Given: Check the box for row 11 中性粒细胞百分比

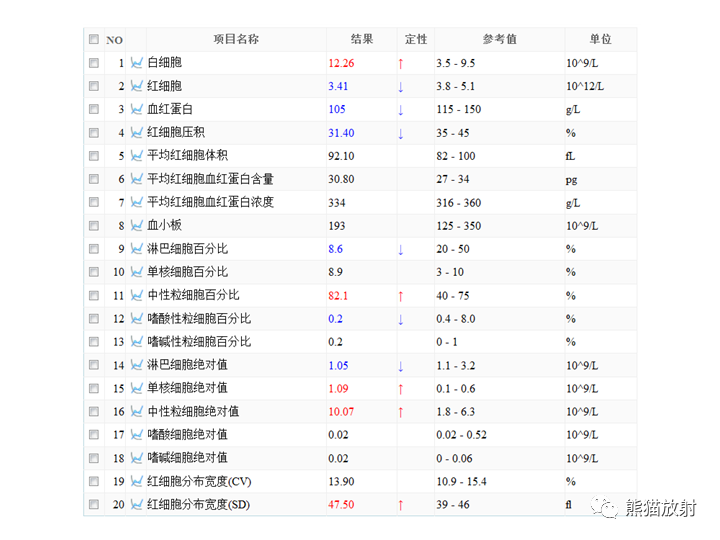Looking at the screenshot, I should (94, 295).
